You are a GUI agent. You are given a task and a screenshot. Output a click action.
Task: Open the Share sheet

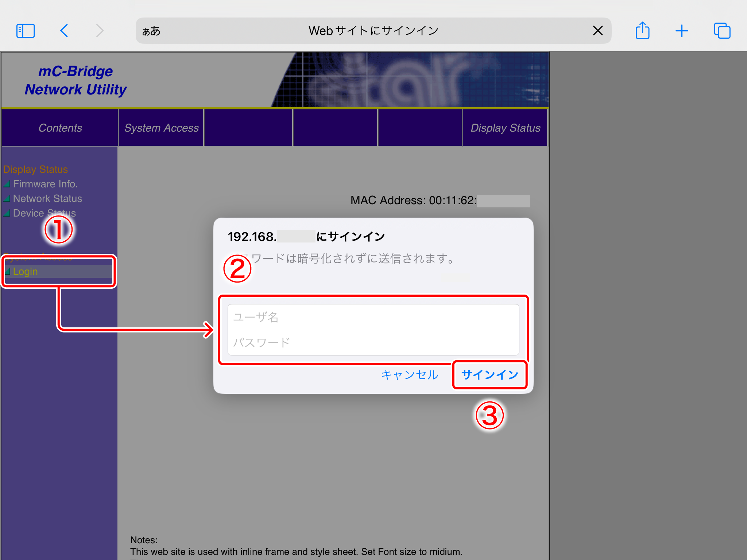[642, 30]
